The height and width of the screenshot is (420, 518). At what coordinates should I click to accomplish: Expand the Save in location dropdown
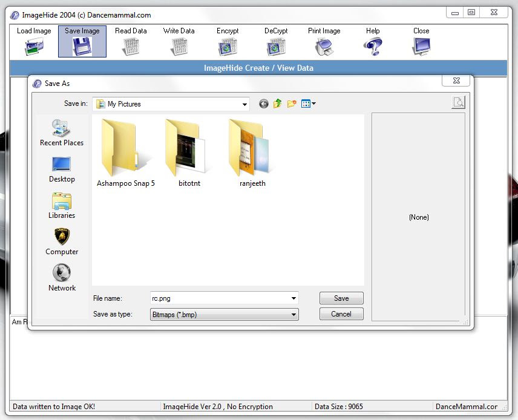244,105
